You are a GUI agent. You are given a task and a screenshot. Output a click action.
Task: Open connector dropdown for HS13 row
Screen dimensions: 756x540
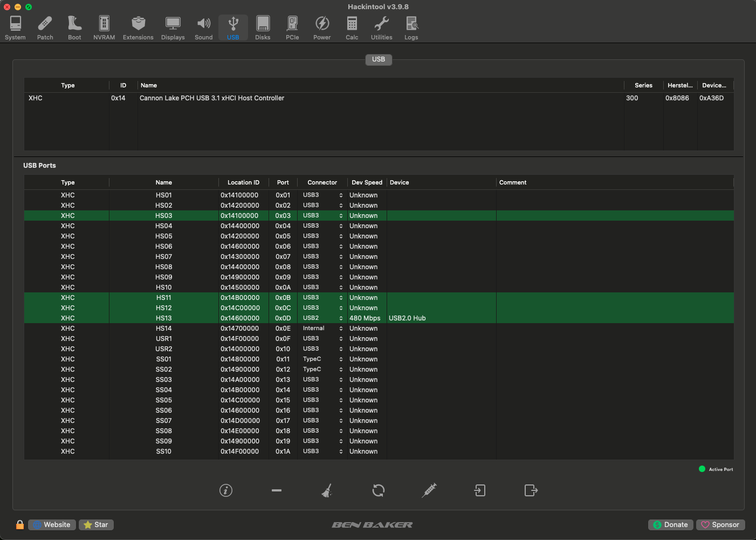323,318
